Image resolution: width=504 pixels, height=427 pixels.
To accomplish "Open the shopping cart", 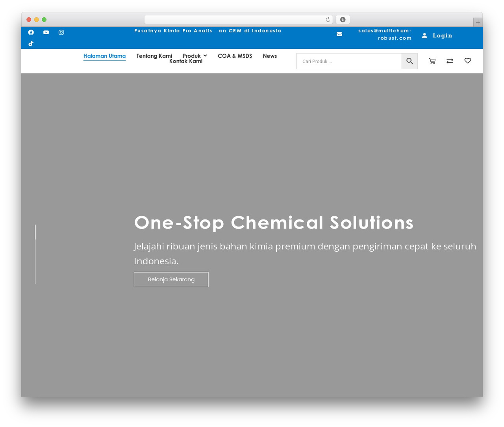I will pyautogui.click(x=432, y=61).
